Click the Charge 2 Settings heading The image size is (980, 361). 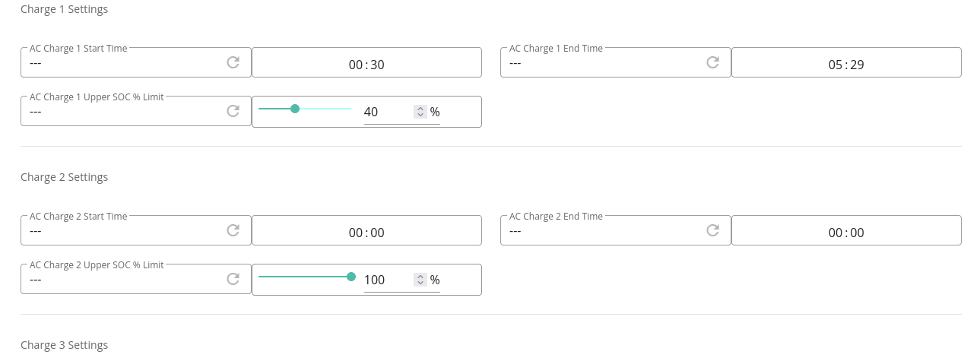pyautogui.click(x=65, y=177)
